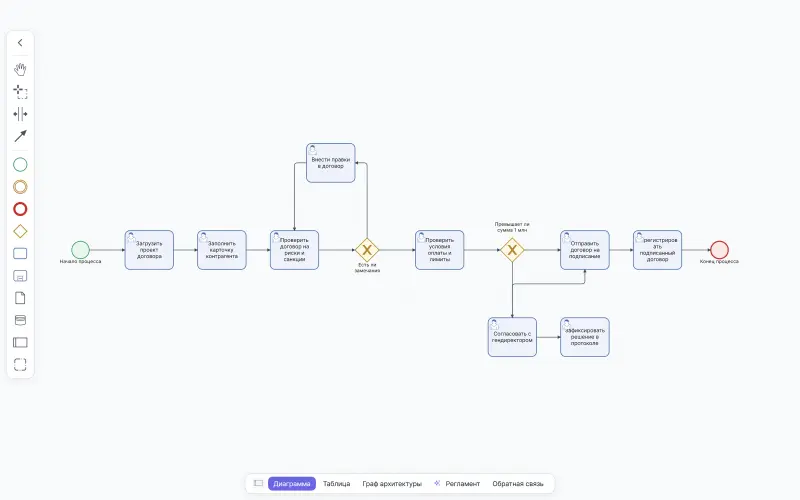
Task: Select the data store icon in palette
Action: pyautogui.click(x=20, y=320)
